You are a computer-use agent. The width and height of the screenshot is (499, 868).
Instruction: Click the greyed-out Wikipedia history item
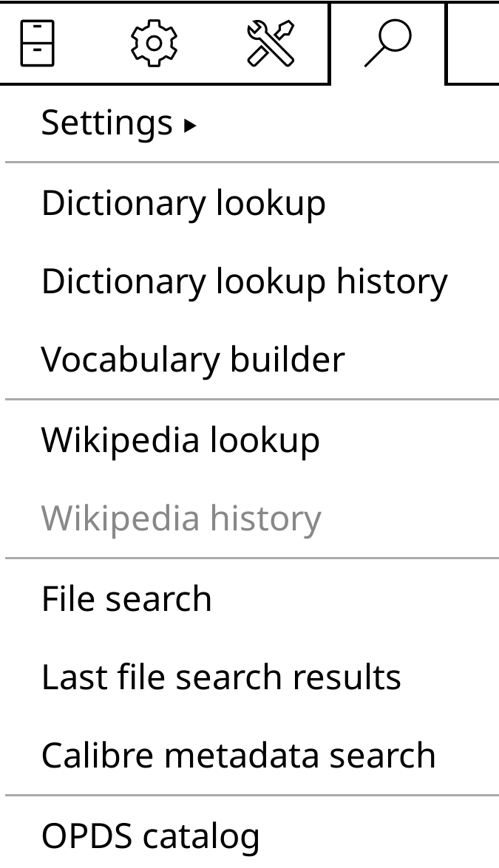point(181,519)
